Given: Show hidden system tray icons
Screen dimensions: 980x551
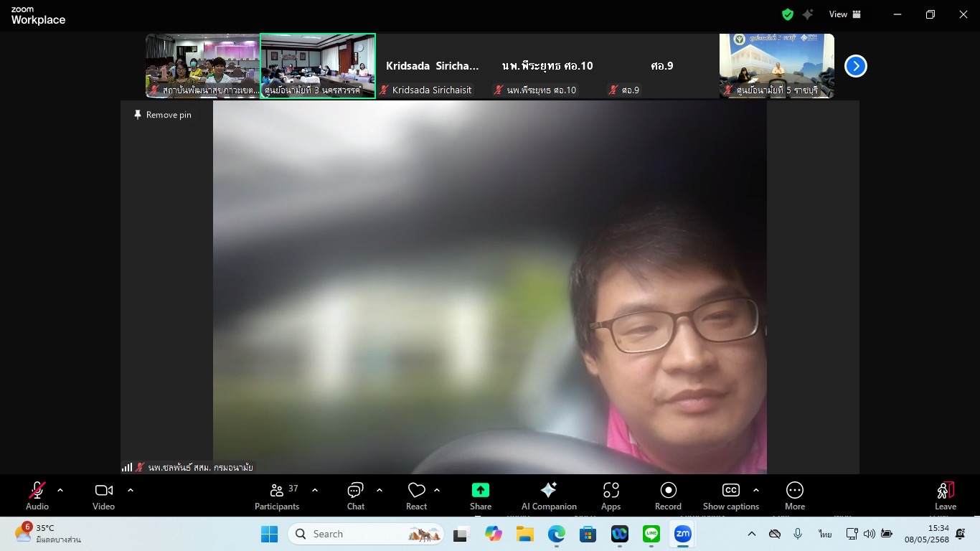Looking at the screenshot, I should (752, 534).
